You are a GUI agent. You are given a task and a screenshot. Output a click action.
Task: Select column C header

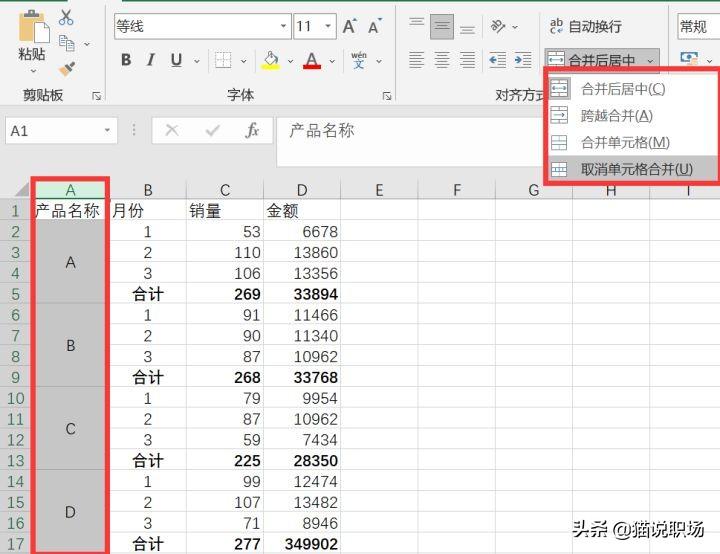click(225, 190)
